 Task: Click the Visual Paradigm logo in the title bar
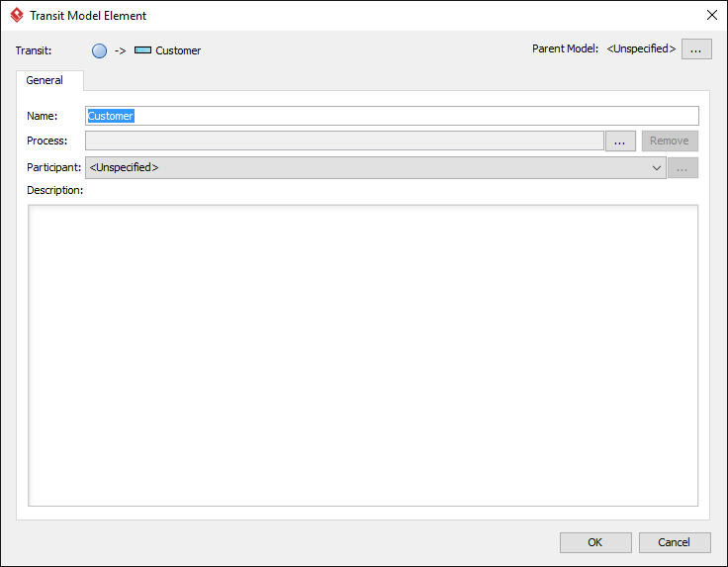(17, 15)
